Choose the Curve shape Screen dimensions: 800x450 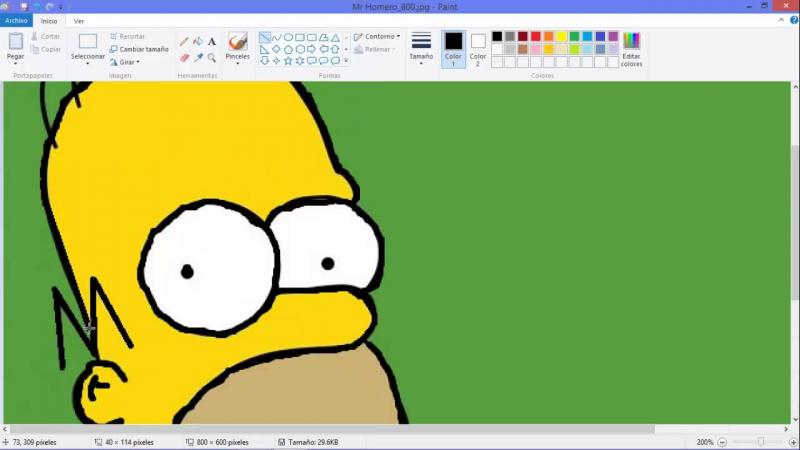[276, 37]
